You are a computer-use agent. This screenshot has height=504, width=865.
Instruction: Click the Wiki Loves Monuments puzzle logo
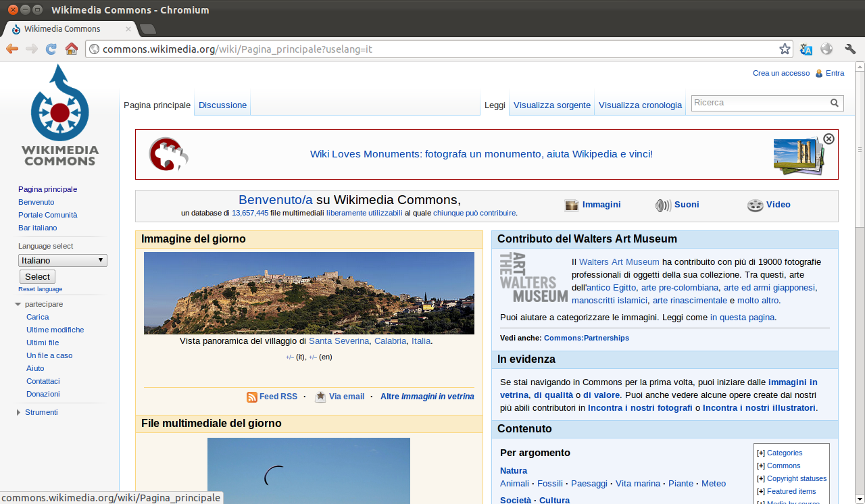[168, 154]
